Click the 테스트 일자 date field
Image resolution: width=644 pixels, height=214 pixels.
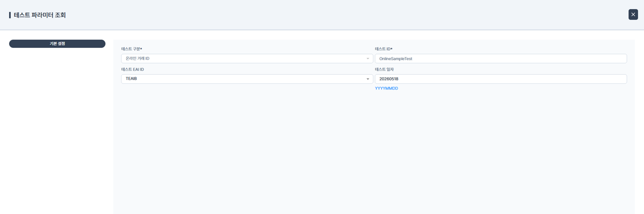501,79
